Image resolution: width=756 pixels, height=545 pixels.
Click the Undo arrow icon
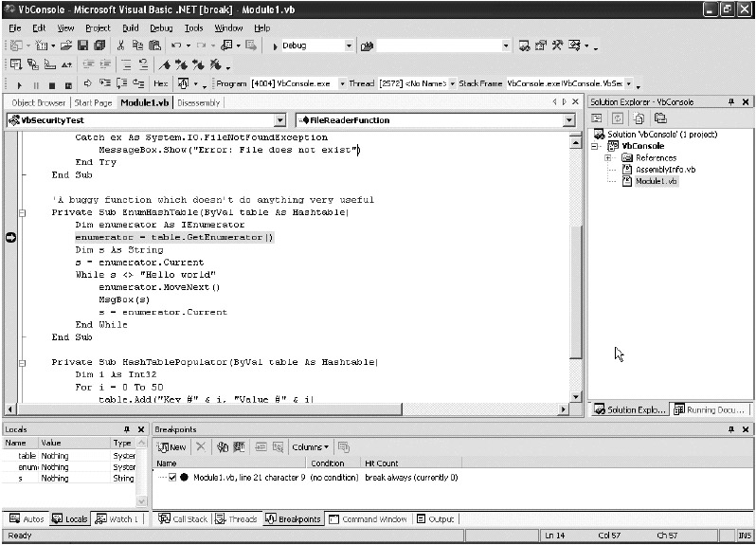coord(176,45)
